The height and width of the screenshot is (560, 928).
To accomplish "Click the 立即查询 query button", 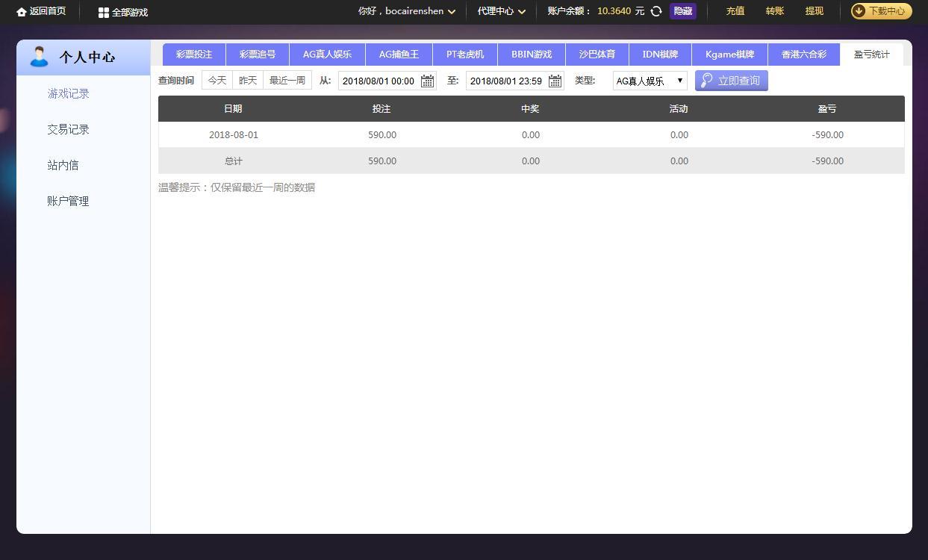I will (x=731, y=81).
